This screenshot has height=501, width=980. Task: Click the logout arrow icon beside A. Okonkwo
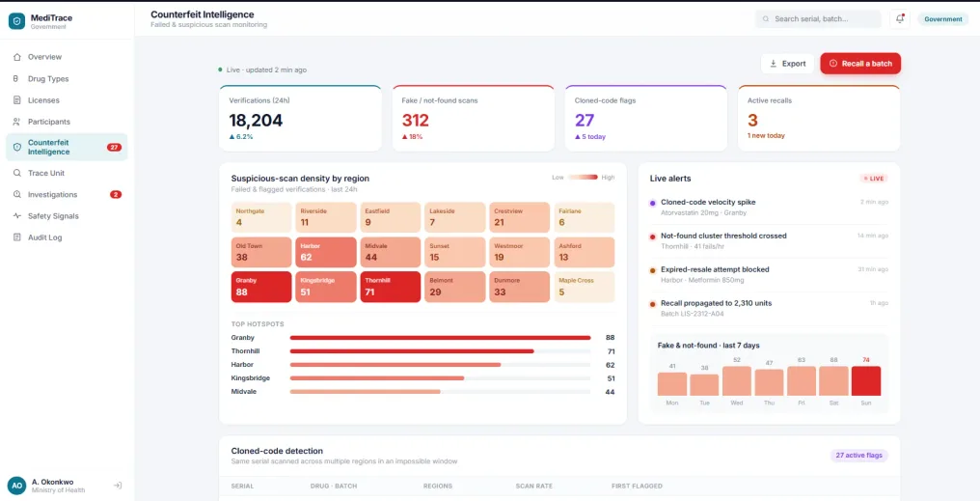[118, 486]
